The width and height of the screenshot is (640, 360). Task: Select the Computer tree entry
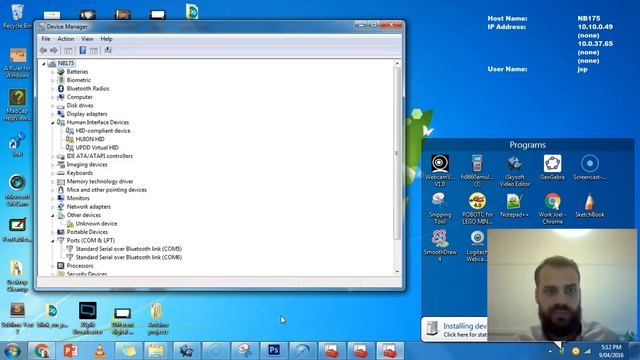tap(79, 97)
